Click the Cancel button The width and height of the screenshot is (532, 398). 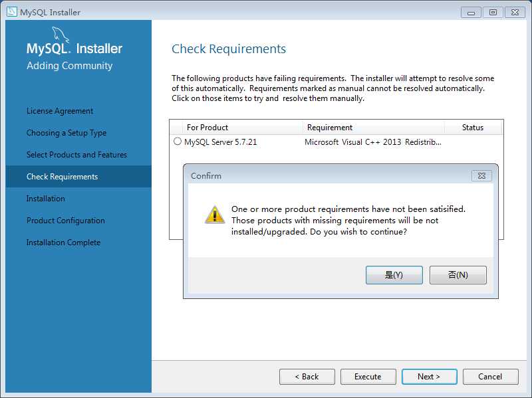pyautogui.click(x=490, y=377)
